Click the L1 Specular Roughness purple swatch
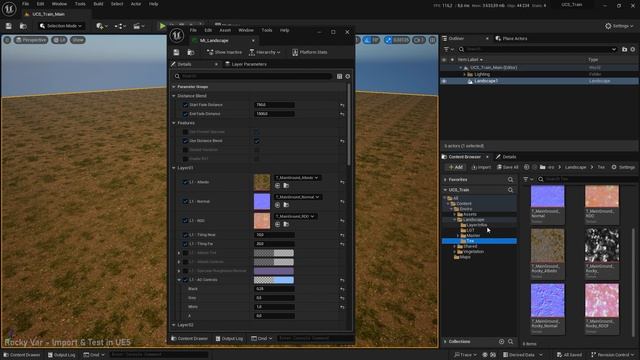This screenshot has height=360, width=640. [273, 271]
